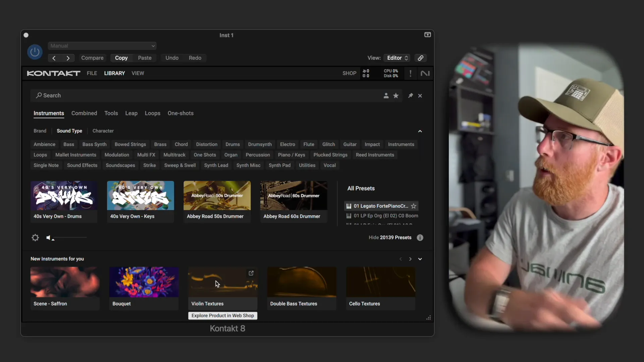The image size is (644, 362).
Task: Switch to the One-shots tab
Action: click(180, 113)
